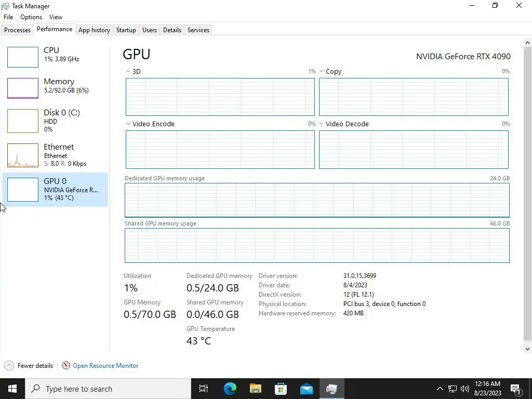Click the DirectX version 12 (FL 12.1) value

tap(358, 295)
